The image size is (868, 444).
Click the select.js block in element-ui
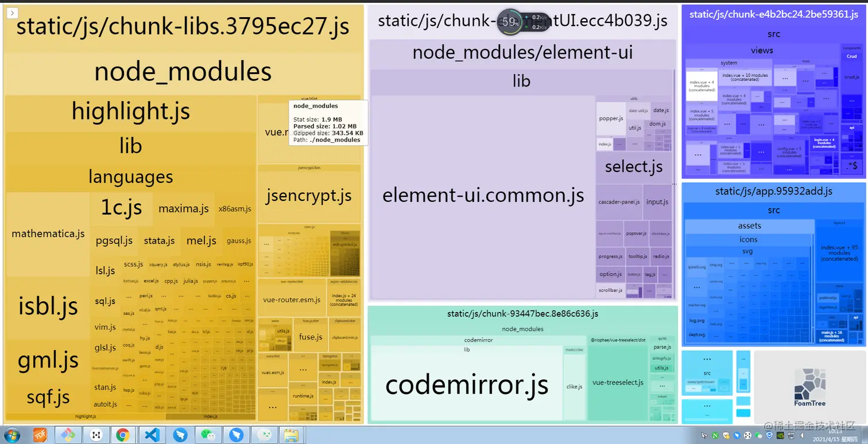click(x=634, y=167)
